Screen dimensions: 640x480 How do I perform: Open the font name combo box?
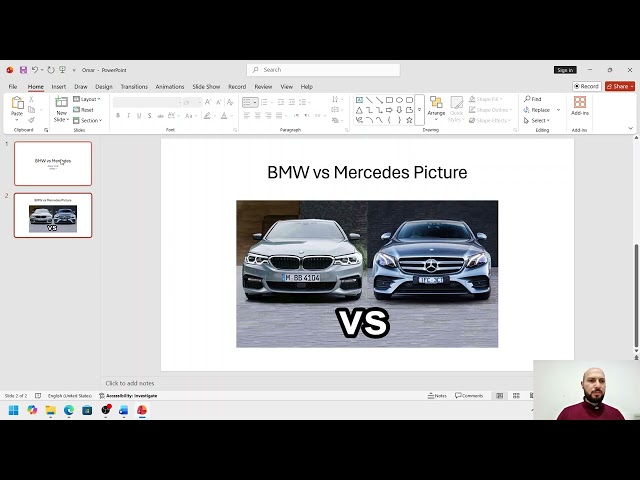pos(147,102)
